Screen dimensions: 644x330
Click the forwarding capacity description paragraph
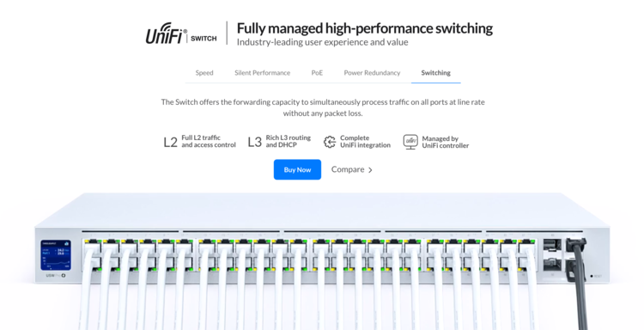pos(323,107)
